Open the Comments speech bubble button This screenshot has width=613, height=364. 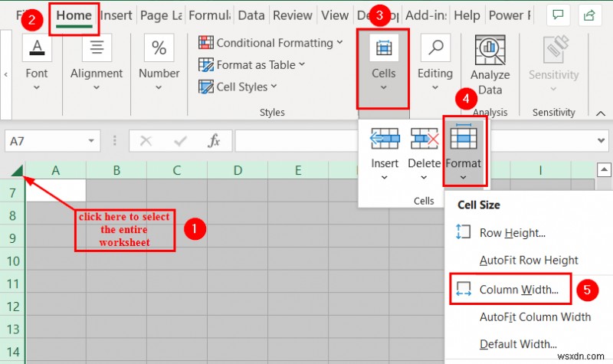point(558,15)
